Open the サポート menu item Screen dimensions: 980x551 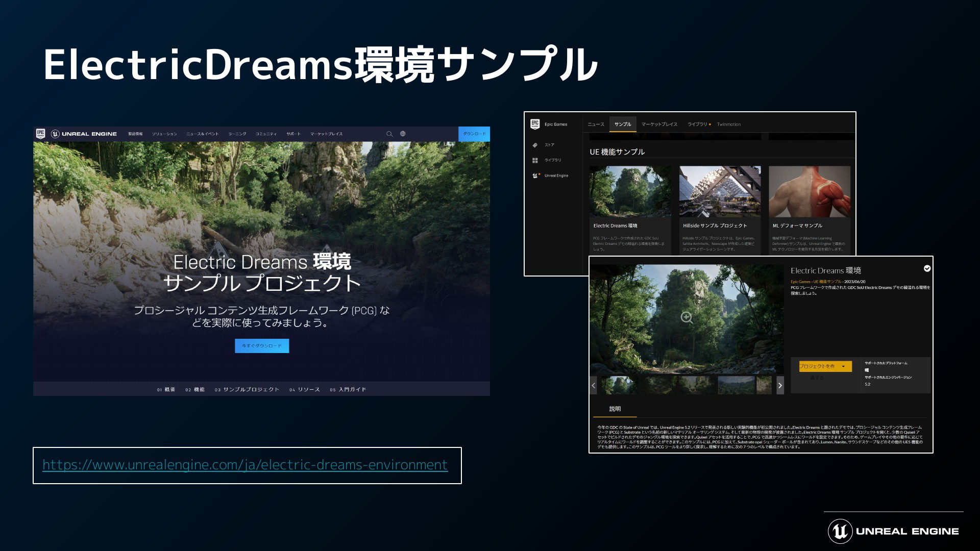click(x=293, y=134)
